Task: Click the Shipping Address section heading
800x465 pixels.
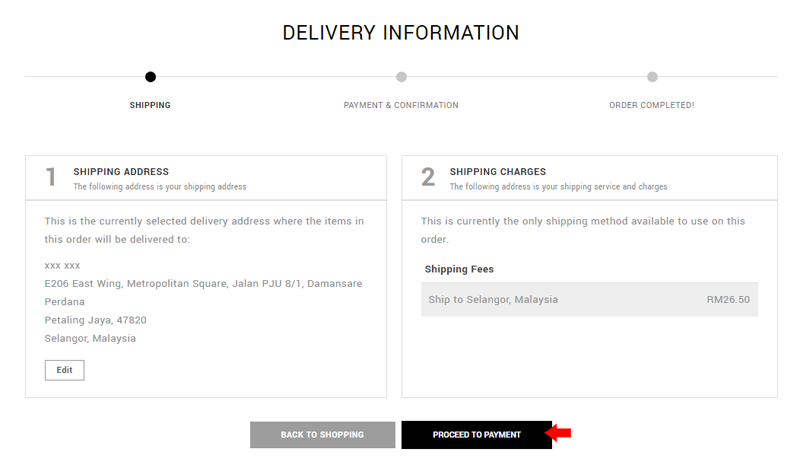Action: tap(121, 172)
